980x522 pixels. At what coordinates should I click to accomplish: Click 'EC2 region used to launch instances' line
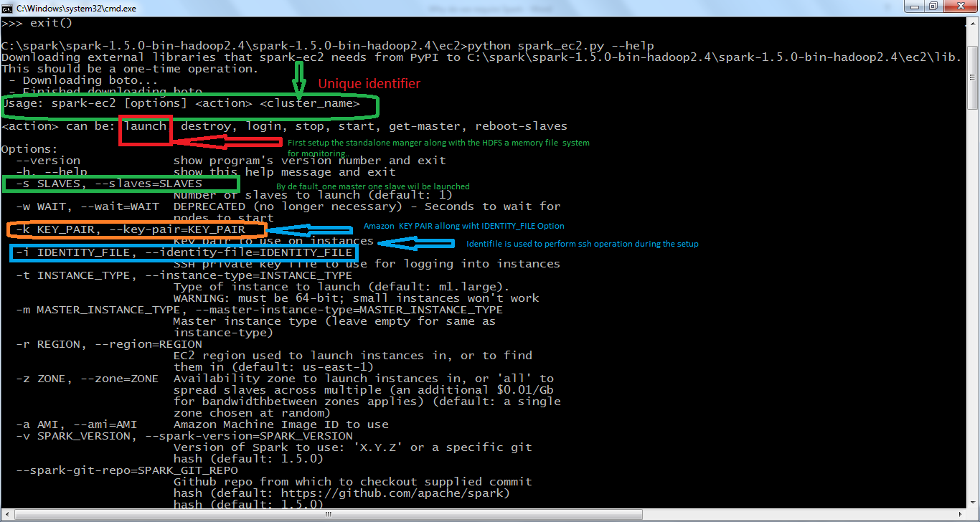[x=352, y=356]
